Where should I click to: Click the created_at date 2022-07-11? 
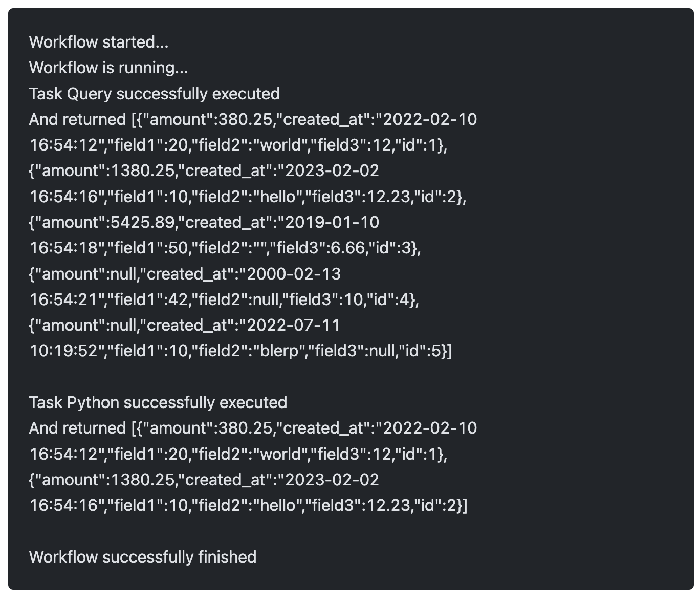click(294, 325)
